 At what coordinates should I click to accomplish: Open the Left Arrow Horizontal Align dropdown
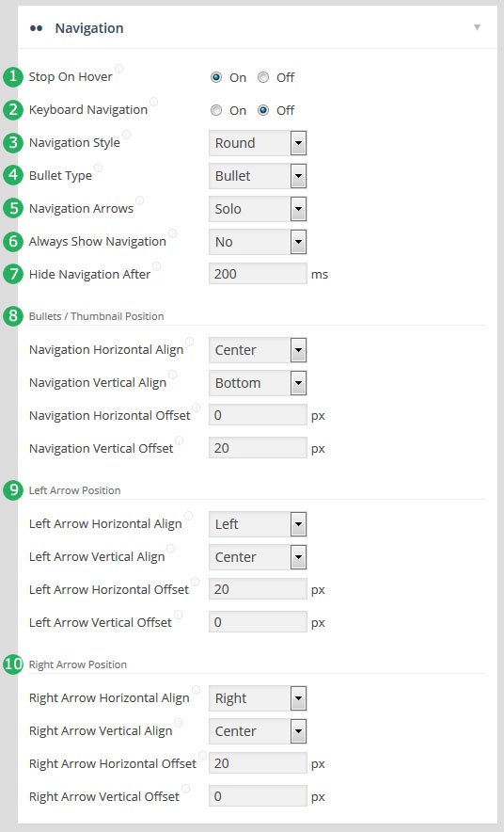[x=258, y=524]
